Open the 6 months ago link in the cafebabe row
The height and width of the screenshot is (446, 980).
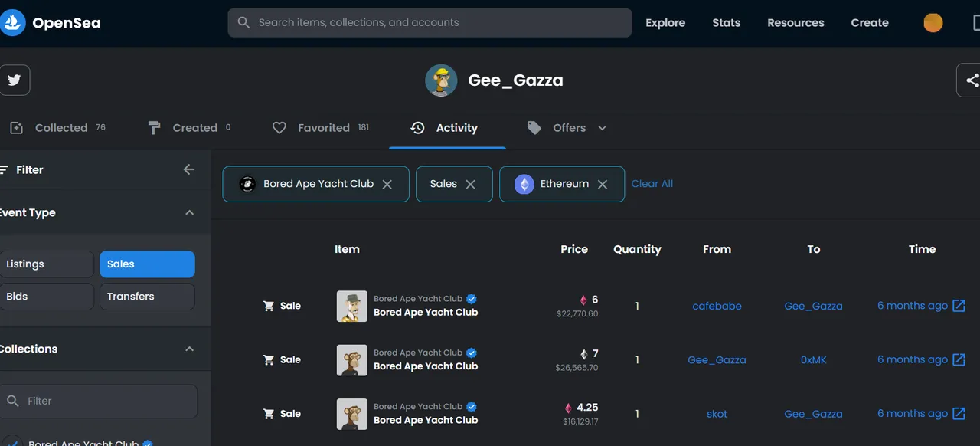tap(913, 306)
